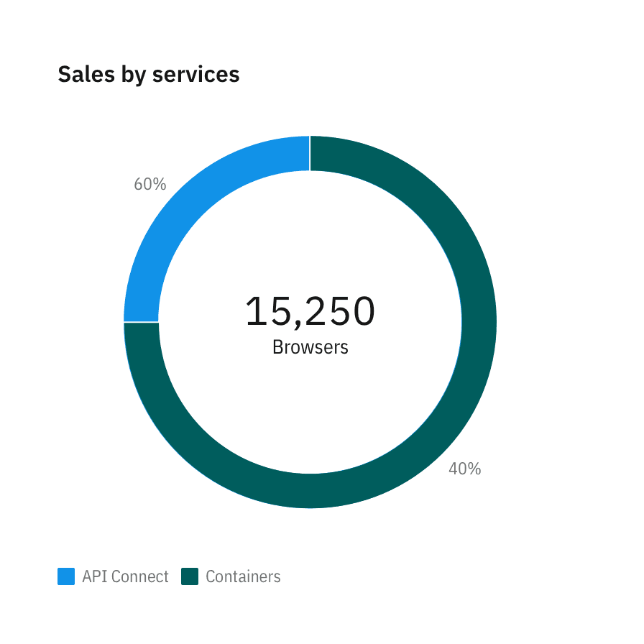The image size is (644, 644).
Task: Click the white divider on ring's left side
Action: coord(141,322)
